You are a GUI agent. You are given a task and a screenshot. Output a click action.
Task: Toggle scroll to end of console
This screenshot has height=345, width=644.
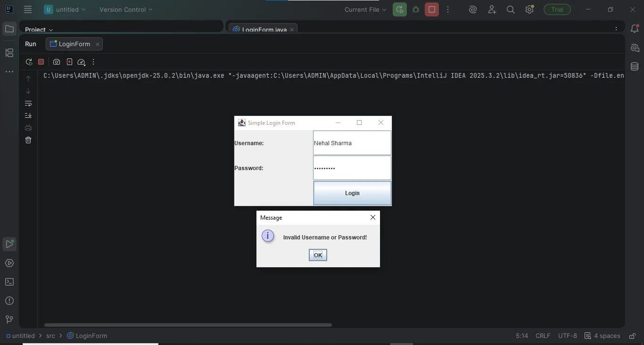tap(28, 115)
